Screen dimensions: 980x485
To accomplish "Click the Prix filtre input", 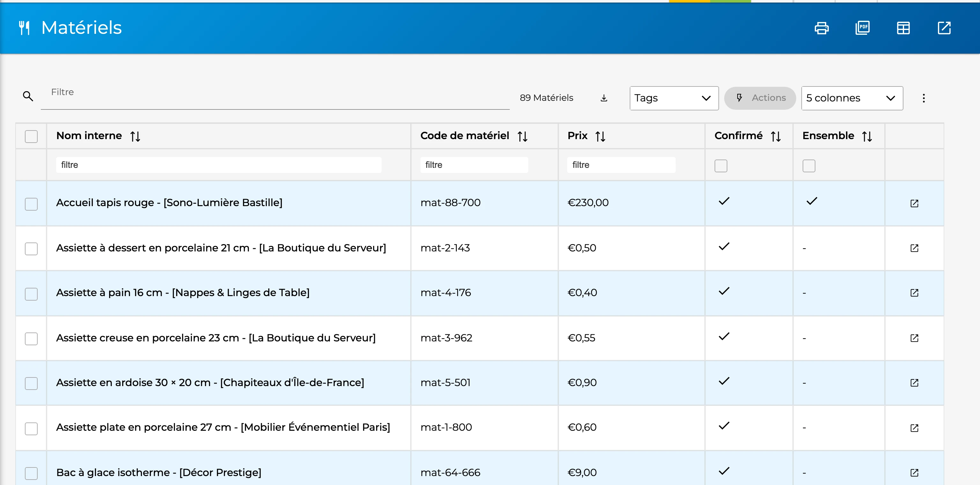I will 621,165.
